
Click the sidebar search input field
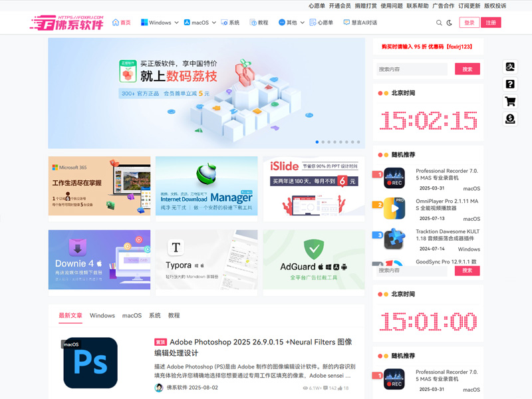click(411, 68)
